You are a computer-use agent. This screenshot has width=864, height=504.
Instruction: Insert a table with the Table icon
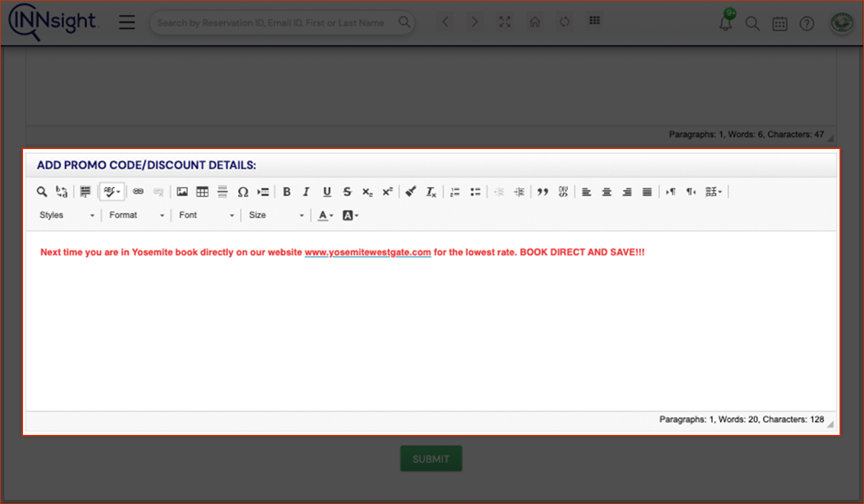(202, 192)
